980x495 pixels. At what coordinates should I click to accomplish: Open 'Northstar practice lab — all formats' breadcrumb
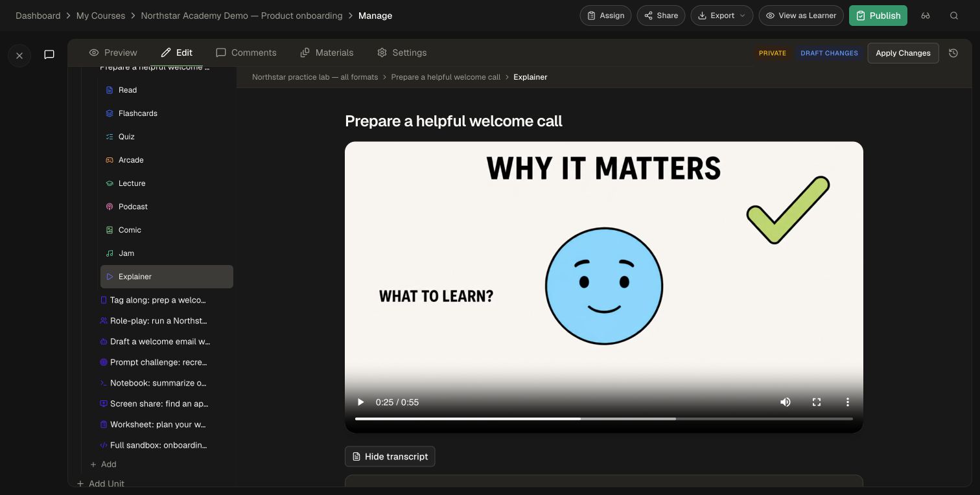point(315,77)
